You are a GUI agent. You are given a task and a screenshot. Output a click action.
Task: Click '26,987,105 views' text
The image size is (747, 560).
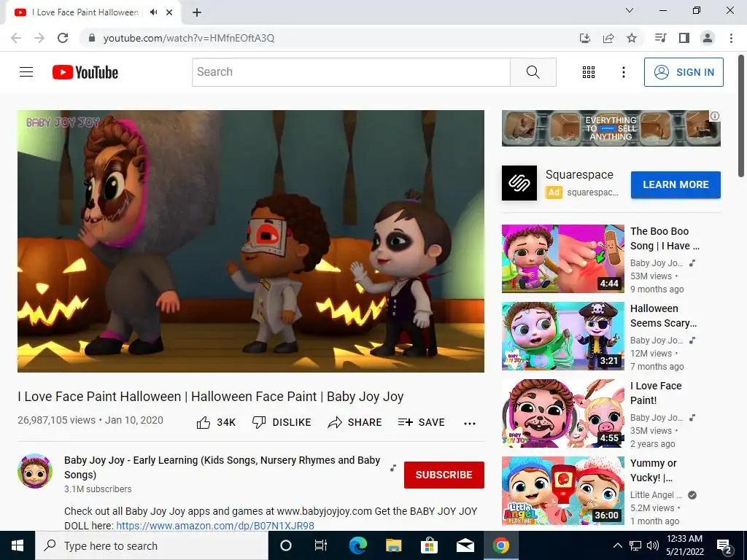pos(57,421)
